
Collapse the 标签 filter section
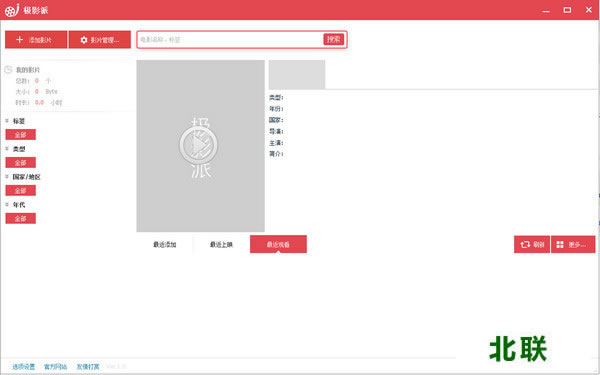[7, 121]
